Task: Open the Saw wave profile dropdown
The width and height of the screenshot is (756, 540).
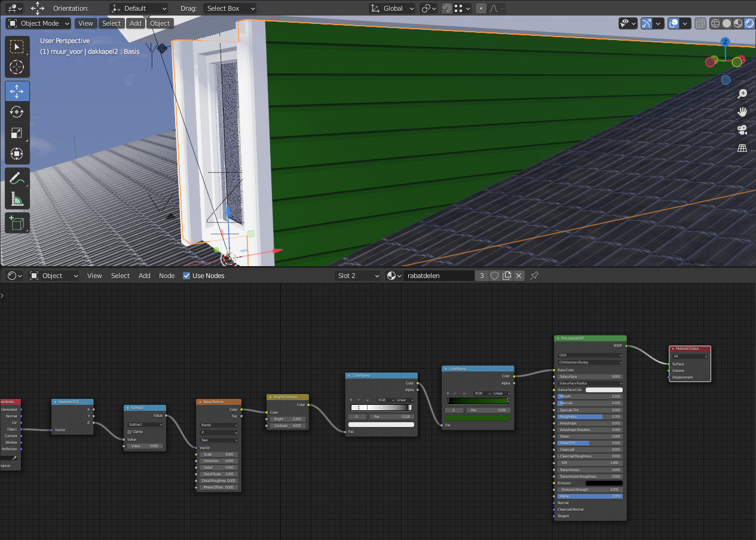Action: click(219, 440)
